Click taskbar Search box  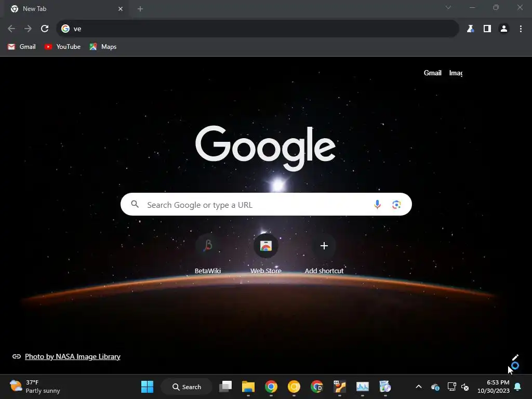coord(187,387)
